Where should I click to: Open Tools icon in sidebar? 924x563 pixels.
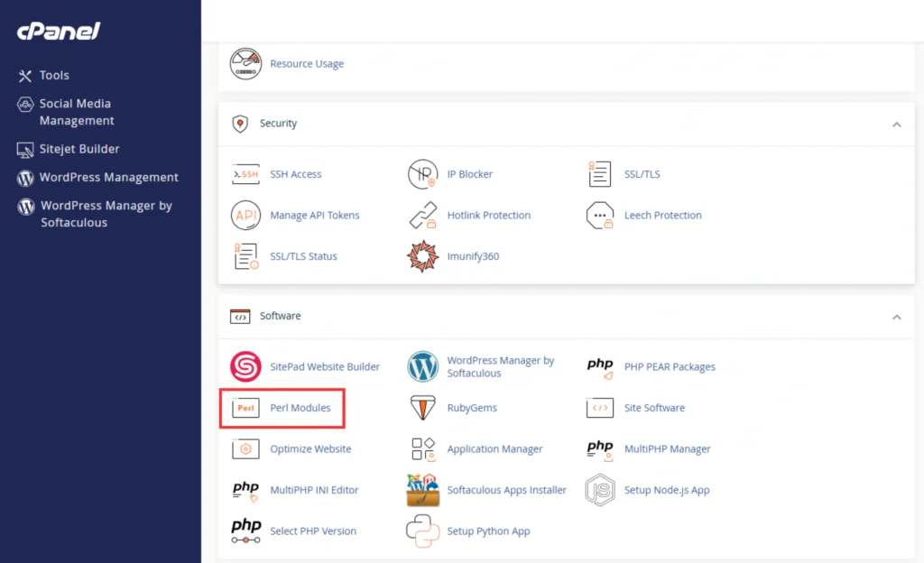click(x=24, y=76)
